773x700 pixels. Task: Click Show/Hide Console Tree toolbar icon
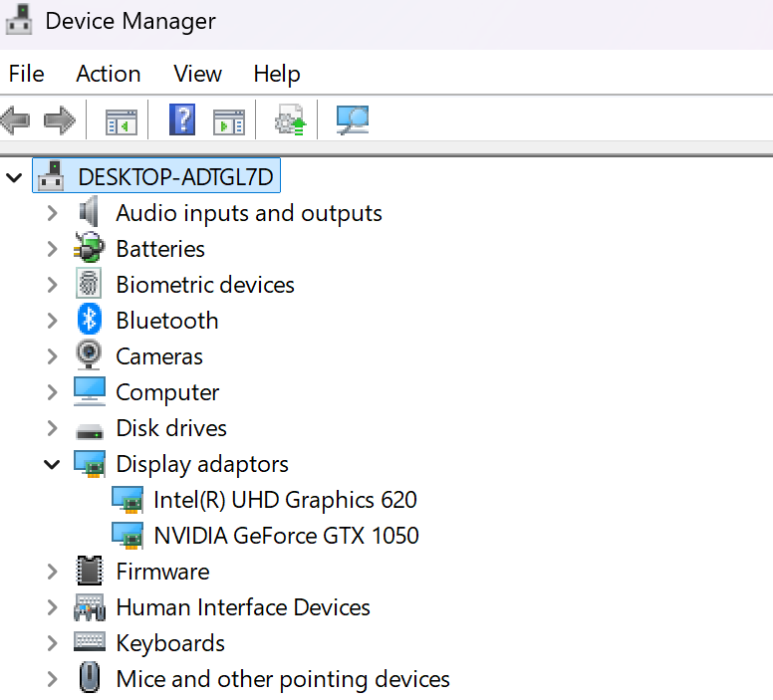tap(121, 121)
